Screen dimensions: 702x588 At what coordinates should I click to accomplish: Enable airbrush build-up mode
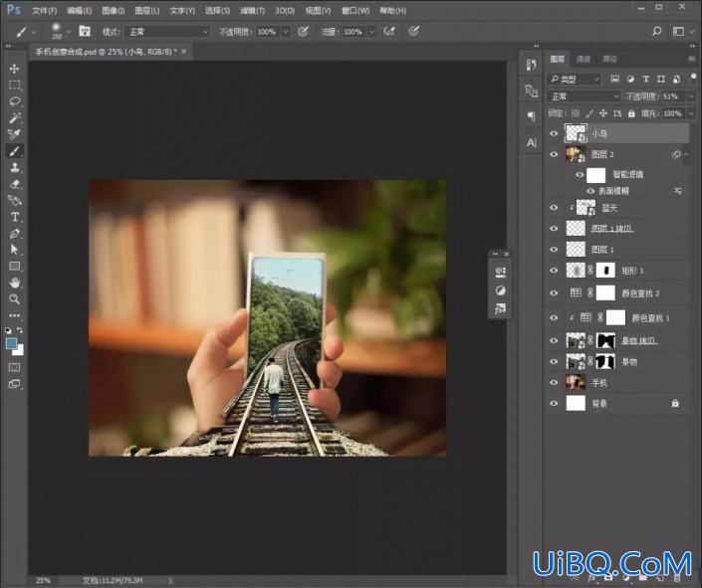click(x=389, y=31)
